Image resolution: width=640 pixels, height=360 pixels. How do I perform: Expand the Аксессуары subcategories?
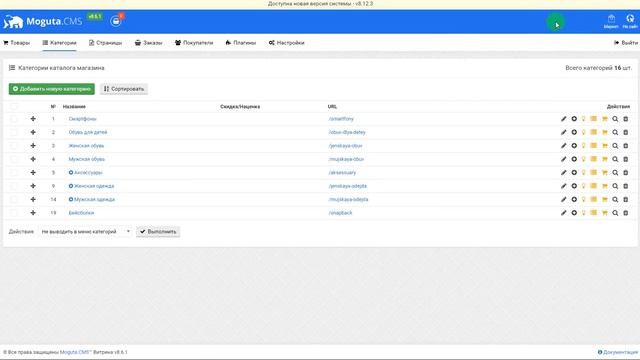coord(71,173)
